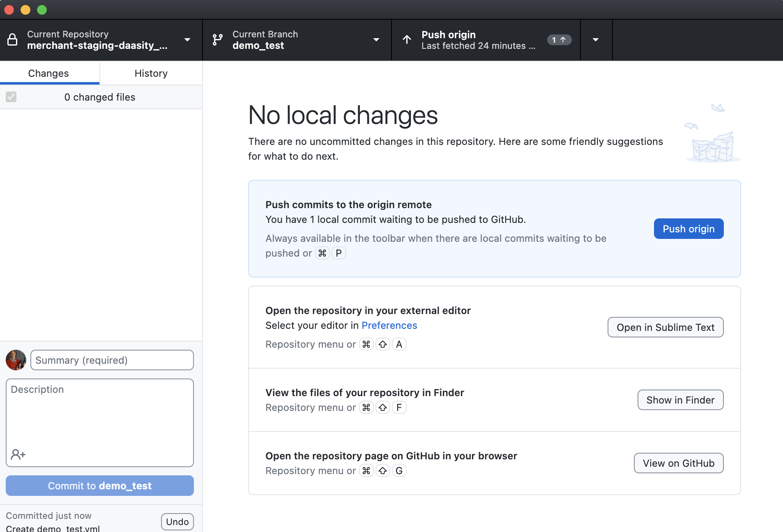
Task: Click the paper airplanes illustration
Action: 713,133
